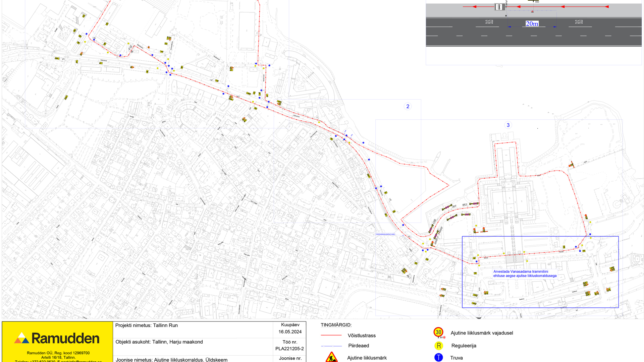
Task: Click the bus stop sign in diagram
Action: pyautogui.click(x=499, y=7)
